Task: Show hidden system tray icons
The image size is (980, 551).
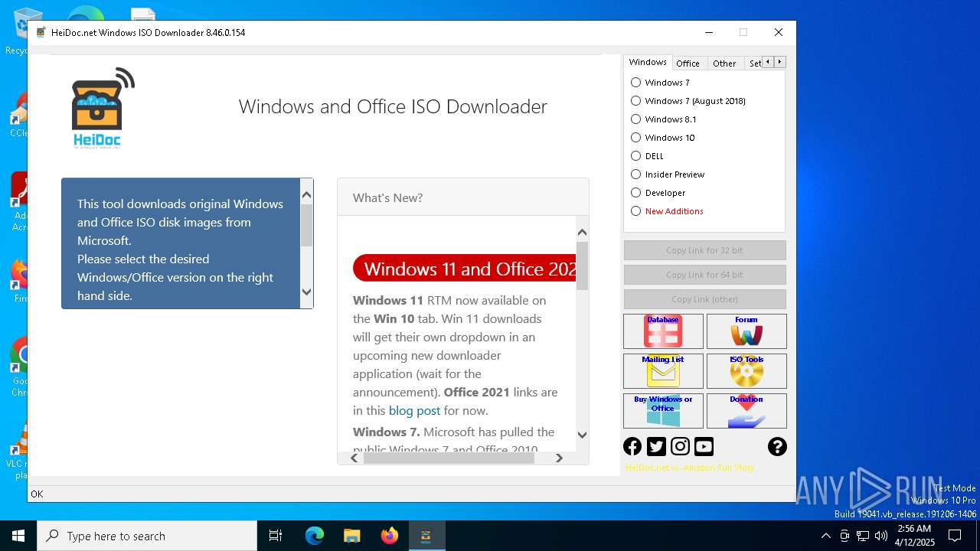Action: click(825, 536)
